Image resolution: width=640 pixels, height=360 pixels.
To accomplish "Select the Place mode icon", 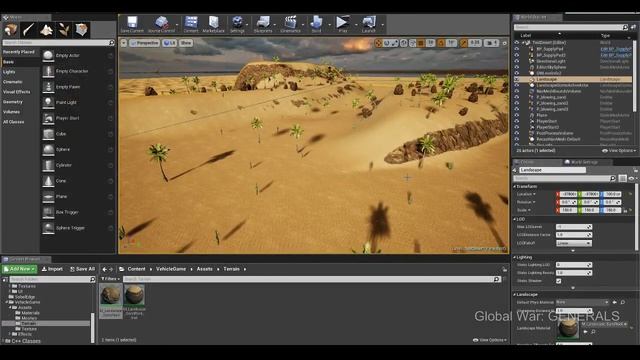I will [x=11, y=30].
